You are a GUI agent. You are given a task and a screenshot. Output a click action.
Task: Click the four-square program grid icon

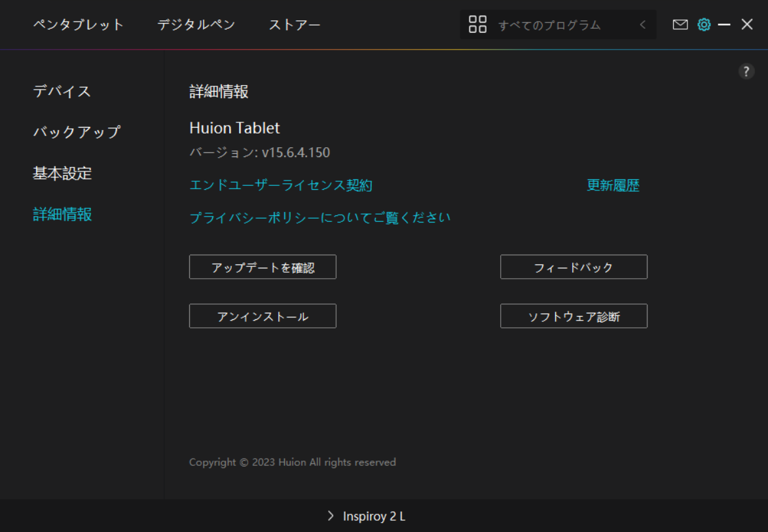pyautogui.click(x=478, y=25)
